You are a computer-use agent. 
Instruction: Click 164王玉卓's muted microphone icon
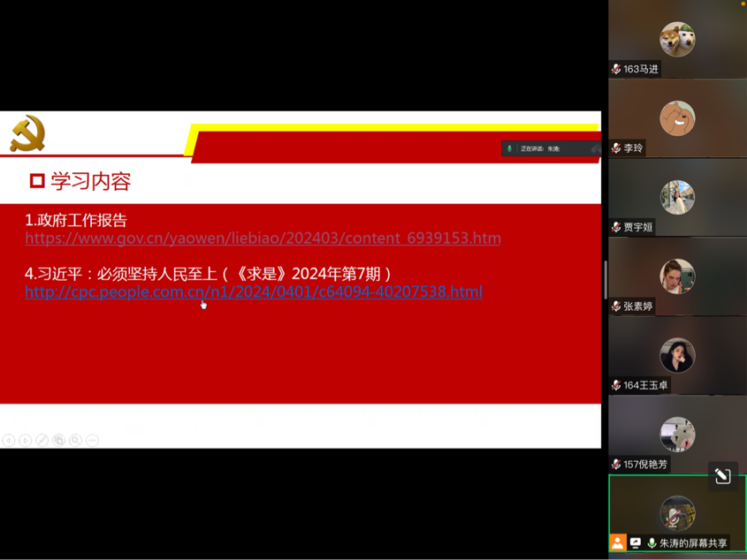[x=616, y=385]
